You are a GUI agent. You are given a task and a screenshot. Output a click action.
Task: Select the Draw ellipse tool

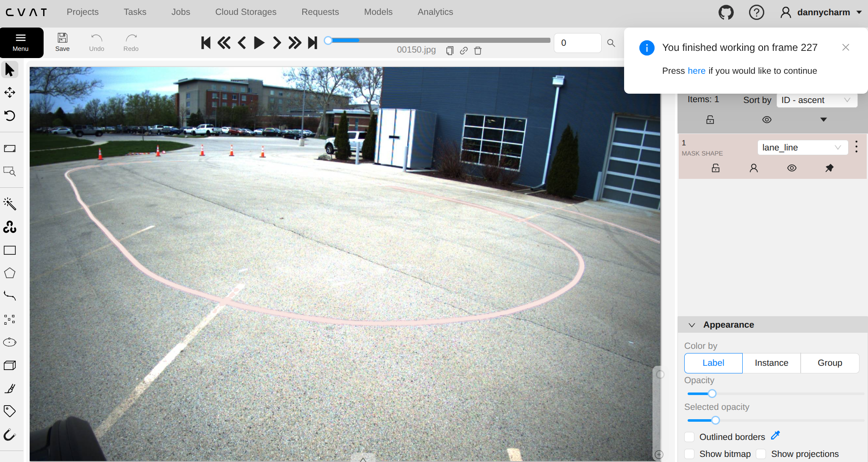pos(10,342)
